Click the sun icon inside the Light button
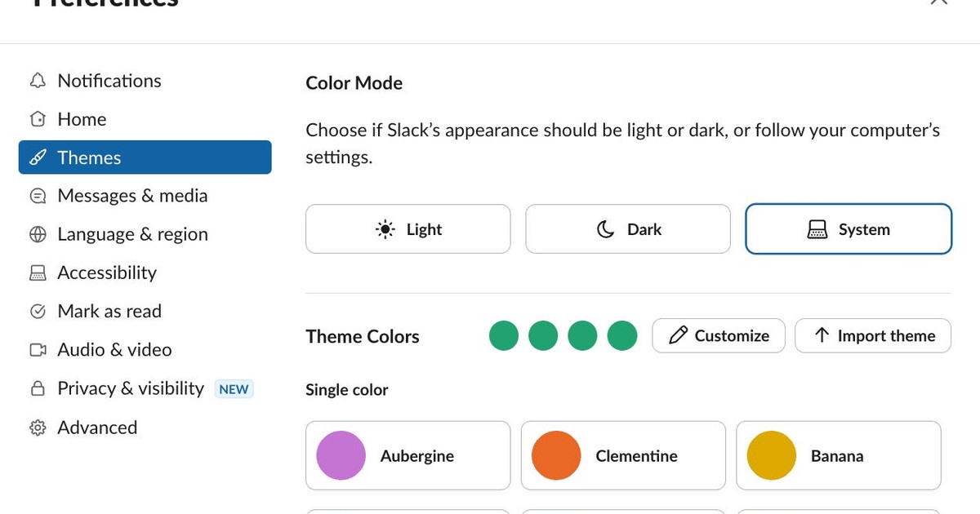 click(384, 229)
